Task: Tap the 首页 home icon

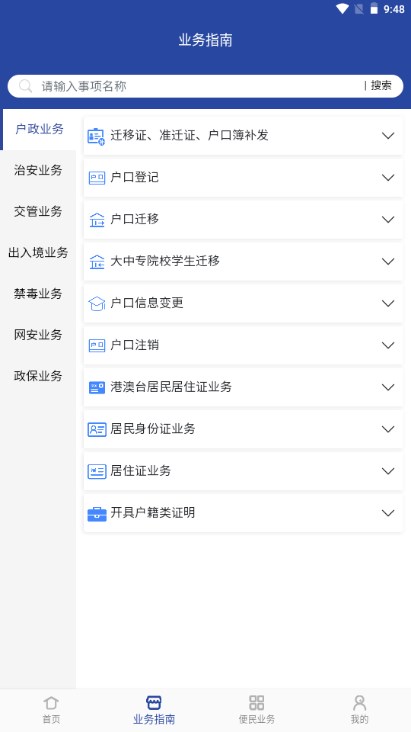Action: click(x=51, y=703)
